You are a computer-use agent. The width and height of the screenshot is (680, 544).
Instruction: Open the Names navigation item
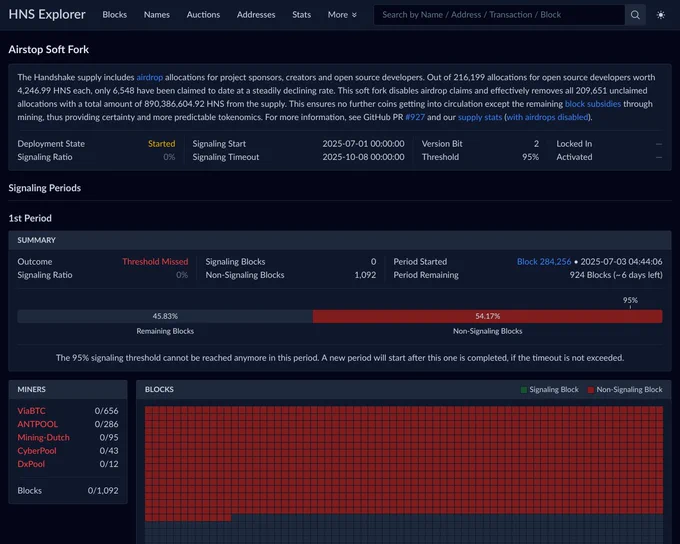[157, 15]
